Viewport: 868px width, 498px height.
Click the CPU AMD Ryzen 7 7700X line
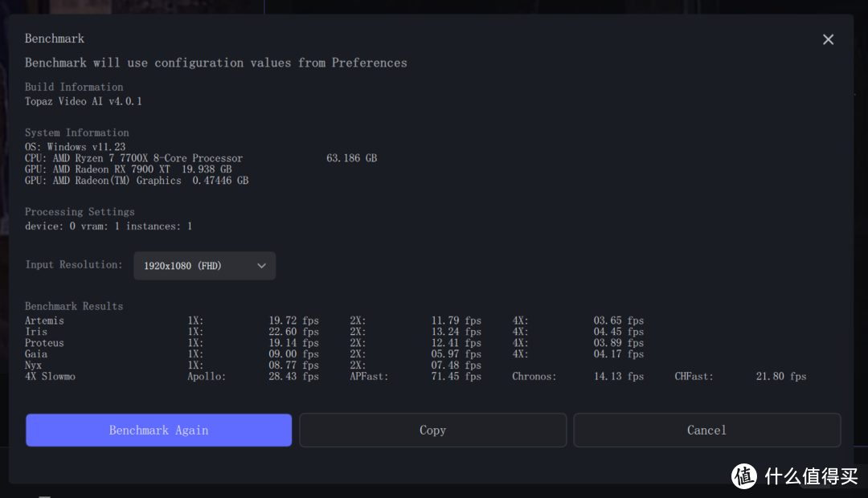coord(134,158)
